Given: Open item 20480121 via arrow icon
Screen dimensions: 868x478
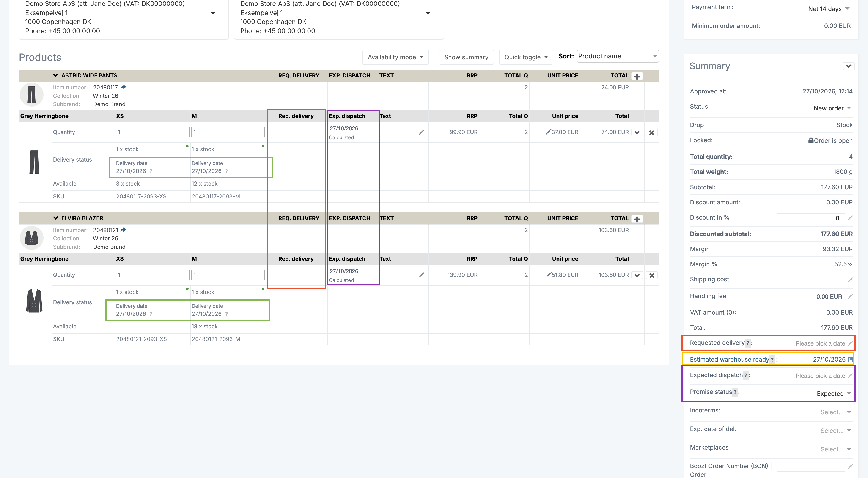Looking at the screenshot, I should (123, 230).
